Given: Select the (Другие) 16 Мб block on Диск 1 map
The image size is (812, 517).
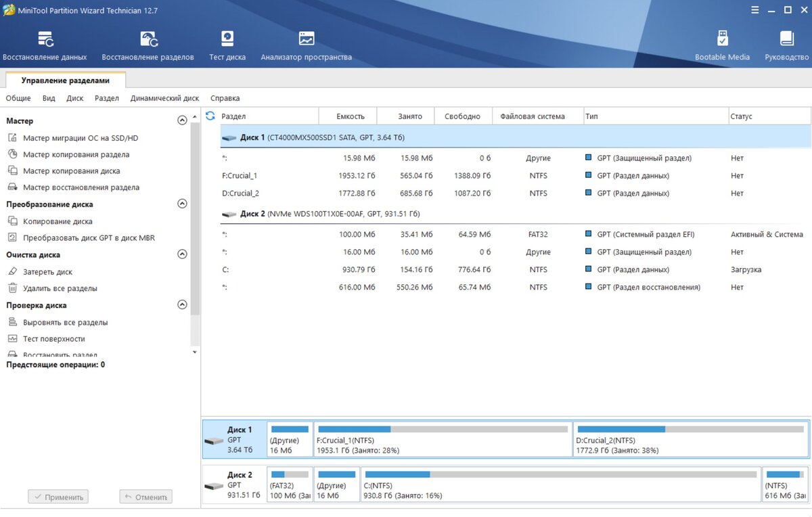Looking at the screenshot, I should [x=290, y=439].
